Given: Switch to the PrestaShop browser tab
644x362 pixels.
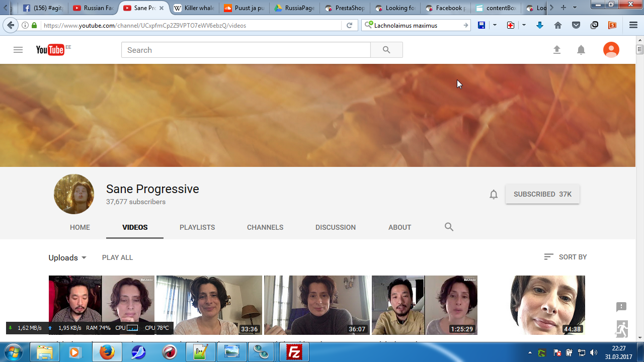Looking at the screenshot, I should pyautogui.click(x=345, y=8).
